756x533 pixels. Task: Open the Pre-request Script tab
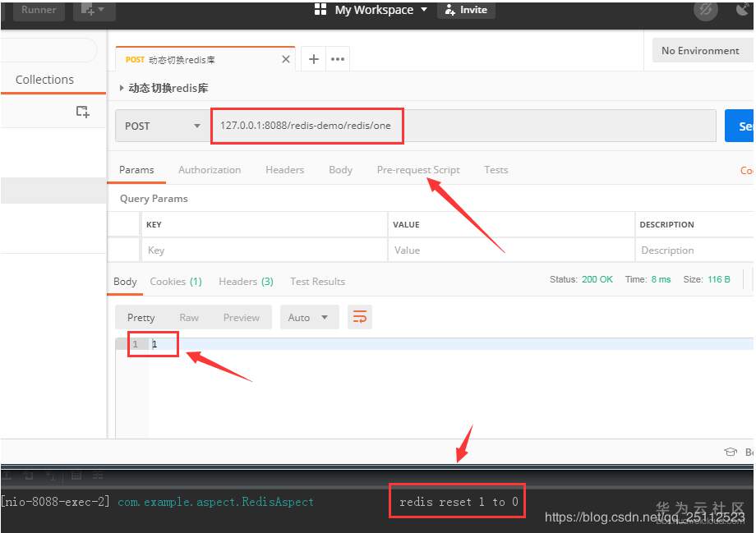[418, 170]
